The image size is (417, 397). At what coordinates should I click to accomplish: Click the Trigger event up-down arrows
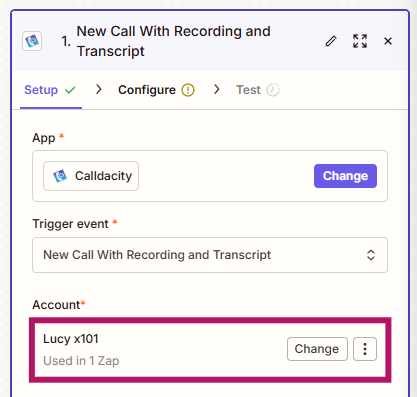371,255
